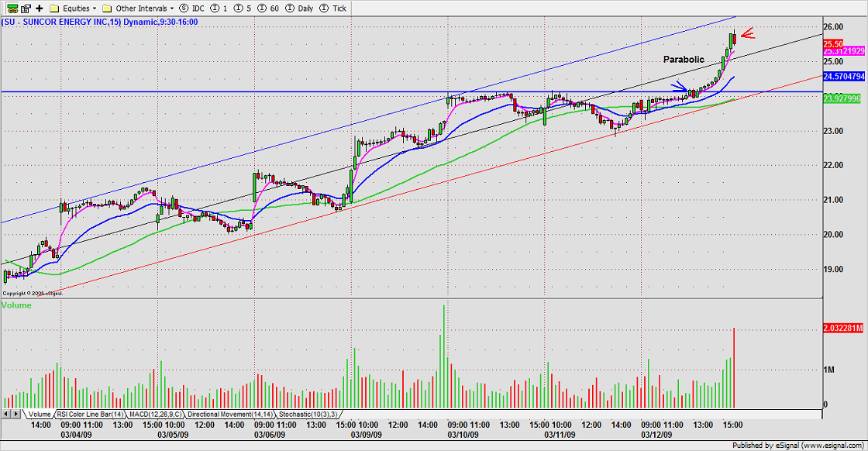Click the tab scroll left arrow
This screenshot has height=451, width=868.
(6, 414)
